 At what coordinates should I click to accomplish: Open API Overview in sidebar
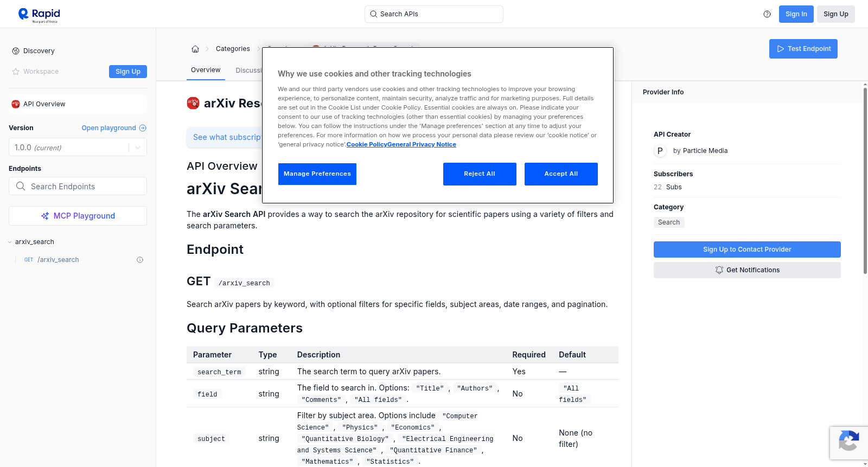[x=78, y=104]
